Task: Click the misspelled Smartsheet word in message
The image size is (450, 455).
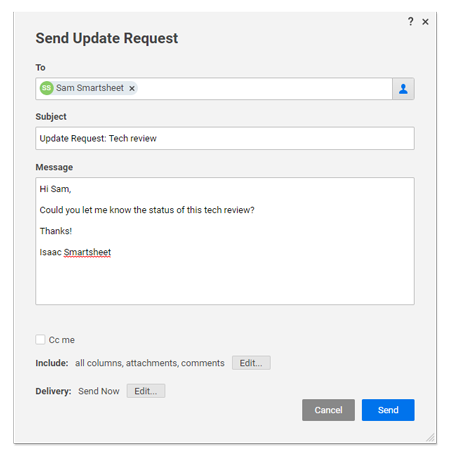Action: click(87, 252)
